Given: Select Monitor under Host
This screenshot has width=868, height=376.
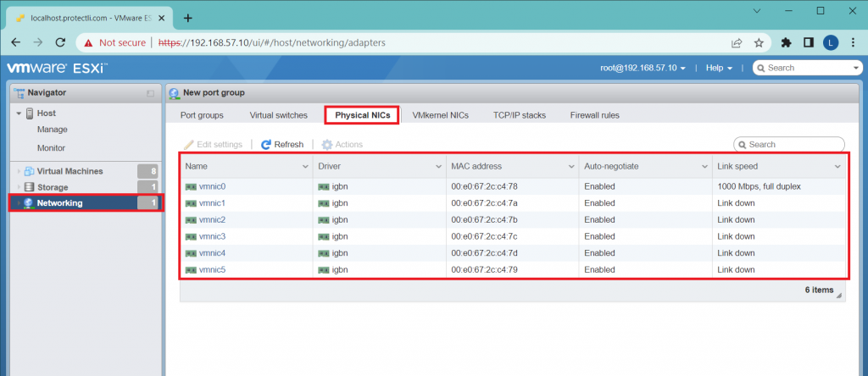Looking at the screenshot, I should click(51, 148).
